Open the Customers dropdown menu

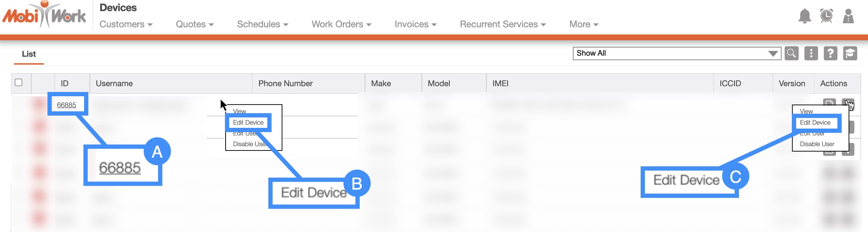126,24
